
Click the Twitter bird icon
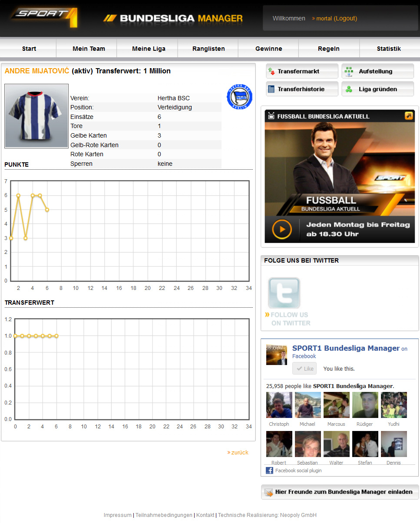tap(284, 293)
